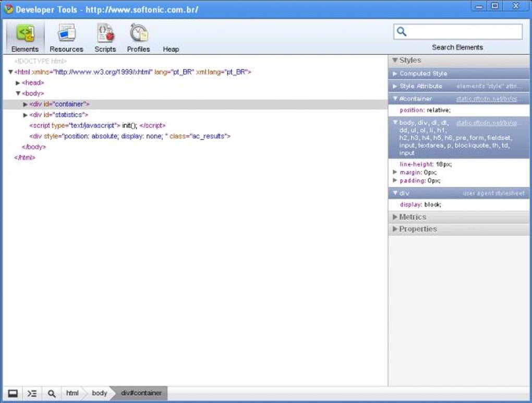Close the Developer Tools window
532x403 pixels.
[516, 6]
